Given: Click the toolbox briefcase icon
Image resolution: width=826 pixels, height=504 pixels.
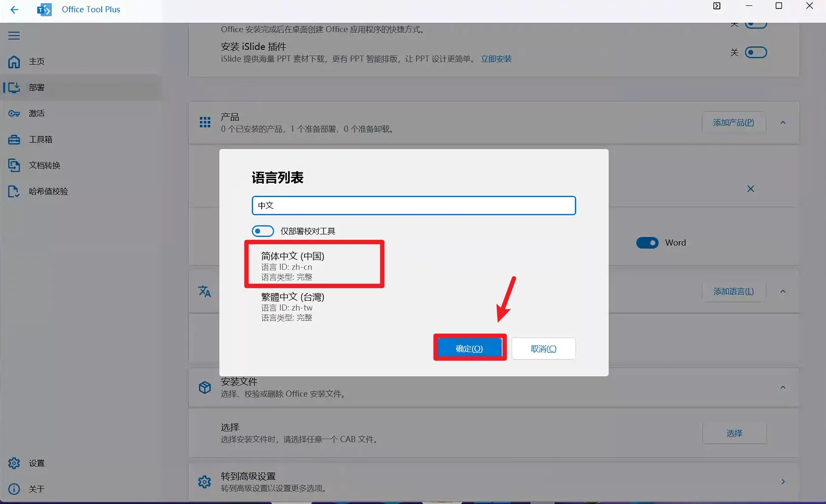Looking at the screenshot, I should coord(14,140).
